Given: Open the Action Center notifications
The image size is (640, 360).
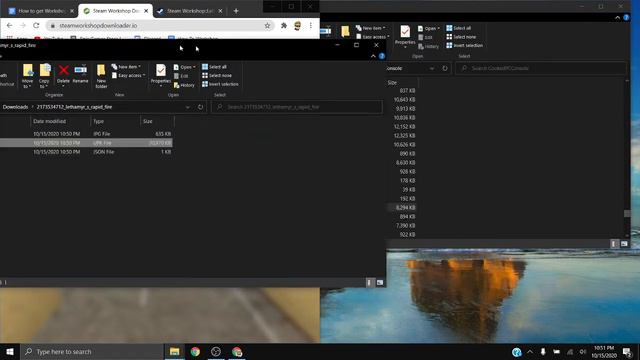Looking at the screenshot, I should [627, 351].
